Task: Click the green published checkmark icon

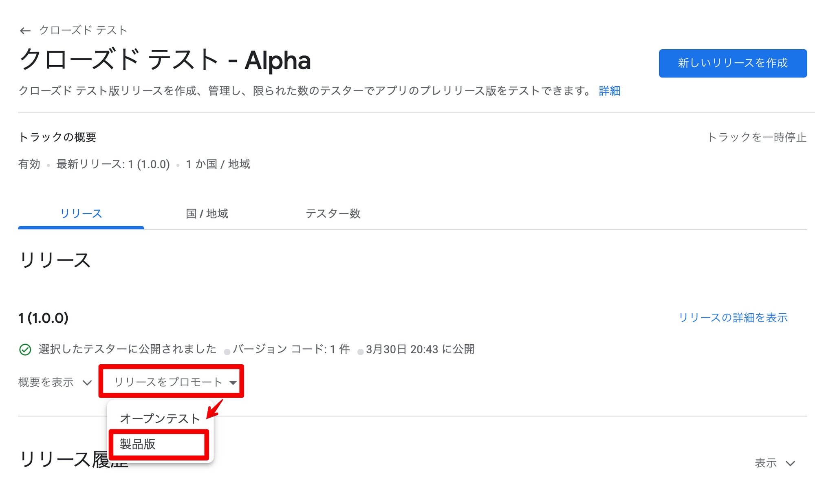Action: [25, 350]
